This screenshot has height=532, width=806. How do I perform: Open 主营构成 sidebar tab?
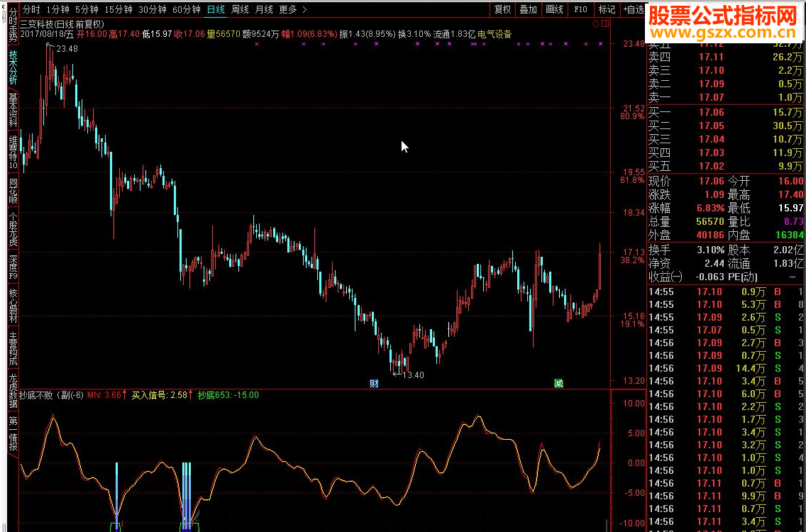coord(13,348)
